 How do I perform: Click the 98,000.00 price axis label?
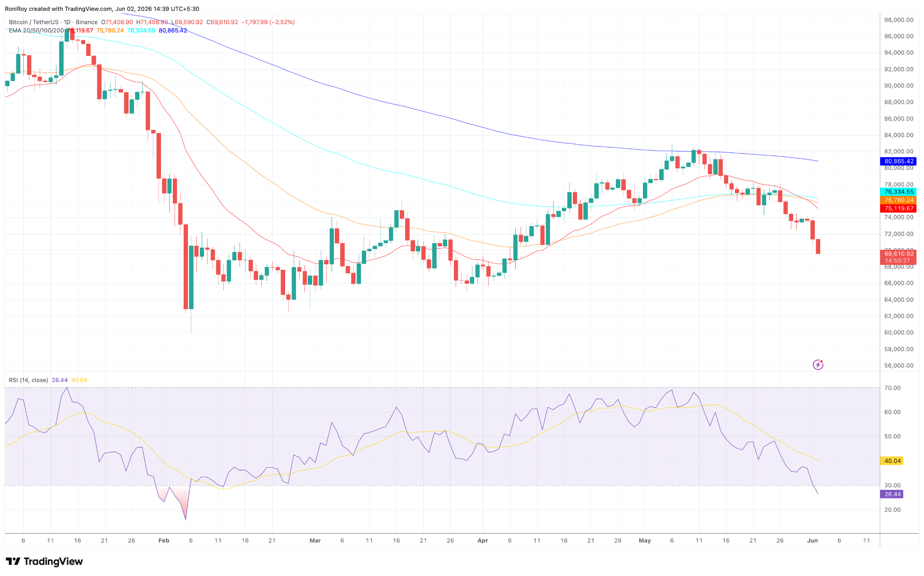899,20
